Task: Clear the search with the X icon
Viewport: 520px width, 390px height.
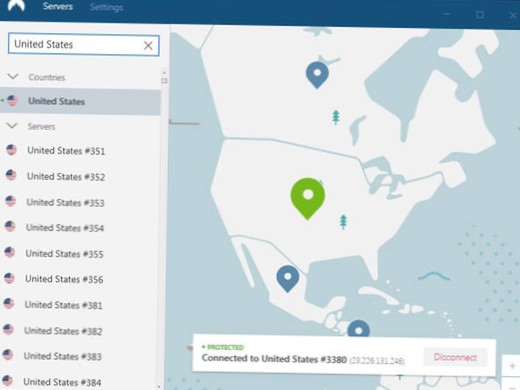Action: click(x=148, y=45)
